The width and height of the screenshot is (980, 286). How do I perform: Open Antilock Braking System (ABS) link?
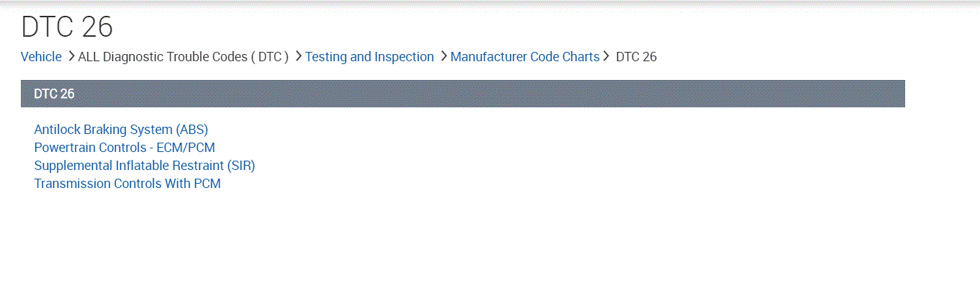121,130
